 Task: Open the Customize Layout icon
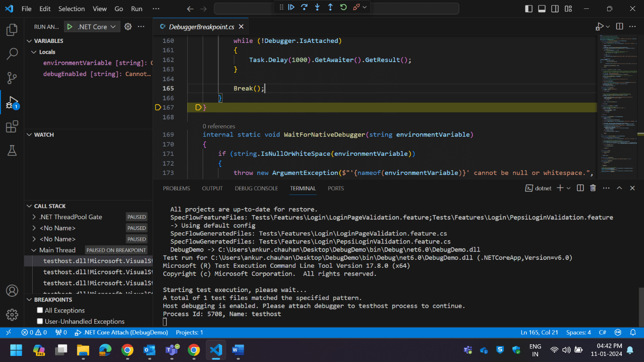pyautogui.click(x=568, y=9)
